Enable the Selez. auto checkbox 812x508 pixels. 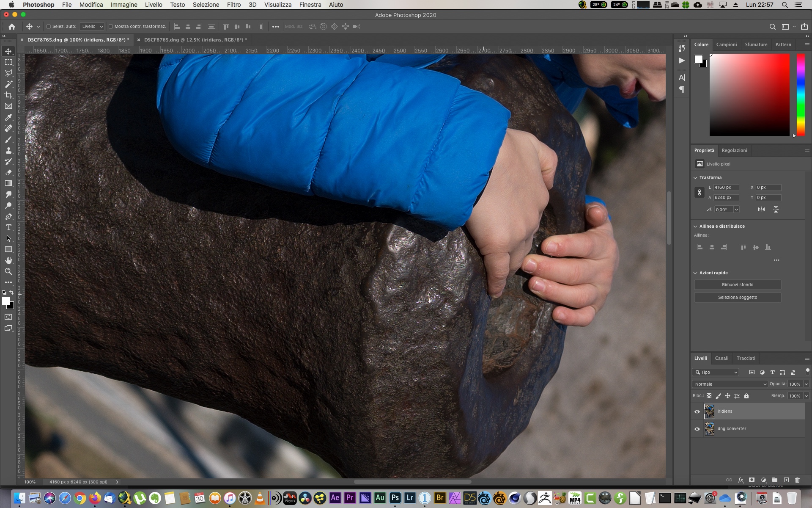49,27
